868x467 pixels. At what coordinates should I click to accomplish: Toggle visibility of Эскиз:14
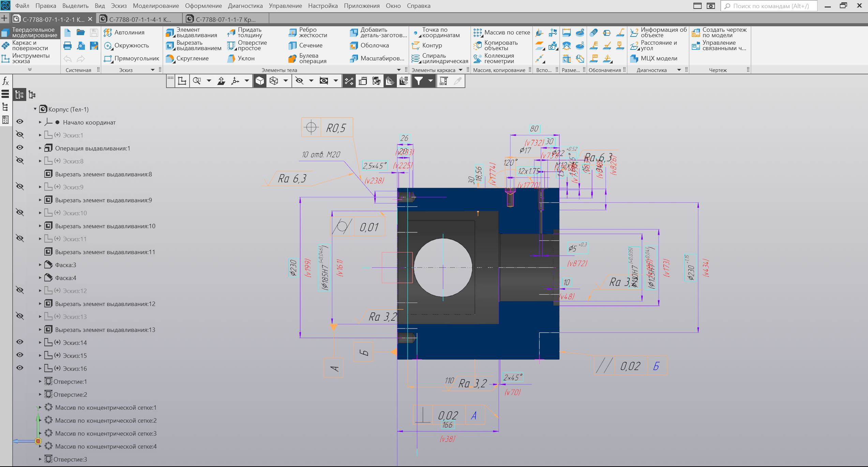[20, 342]
